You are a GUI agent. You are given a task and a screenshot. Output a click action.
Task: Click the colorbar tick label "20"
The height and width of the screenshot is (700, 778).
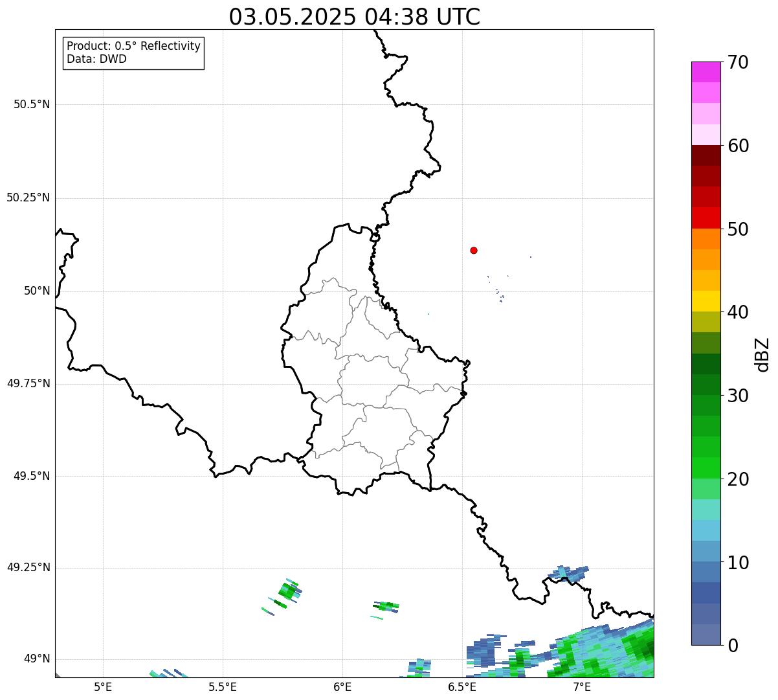738,479
